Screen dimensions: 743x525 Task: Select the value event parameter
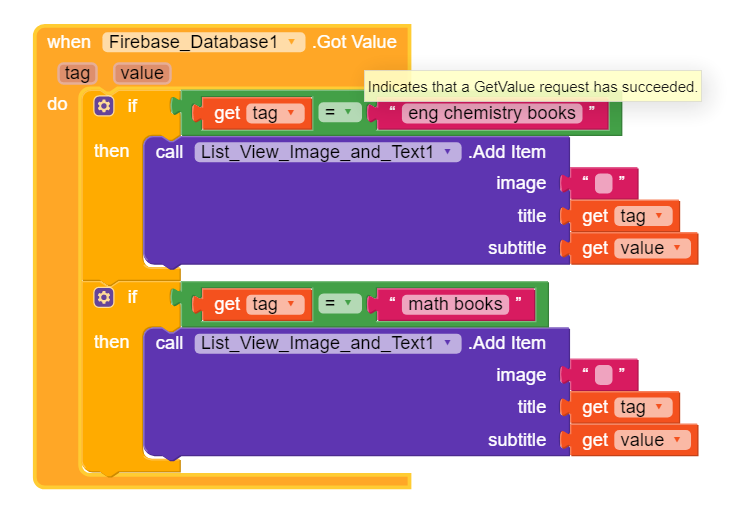click(x=142, y=73)
